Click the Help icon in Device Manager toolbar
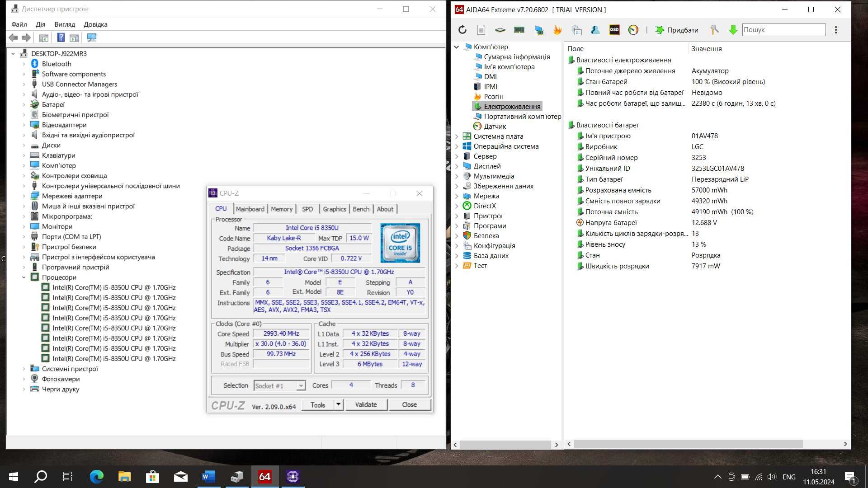The width and height of the screenshot is (868, 488). click(61, 38)
